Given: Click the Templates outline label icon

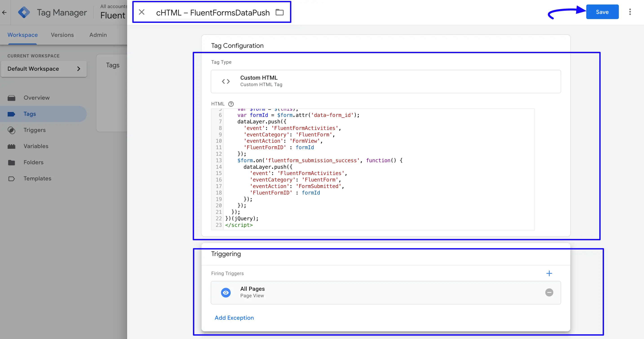Looking at the screenshot, I should coord(11,179).
